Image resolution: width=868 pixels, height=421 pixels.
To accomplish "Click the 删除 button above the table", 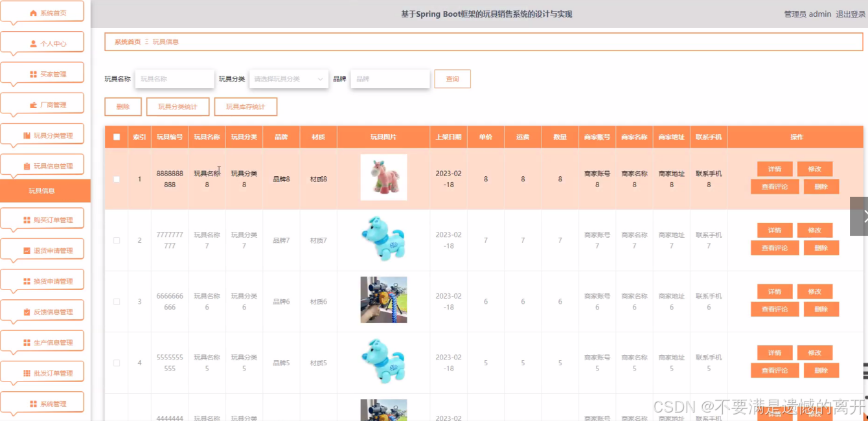I will (x=123, y=107).
